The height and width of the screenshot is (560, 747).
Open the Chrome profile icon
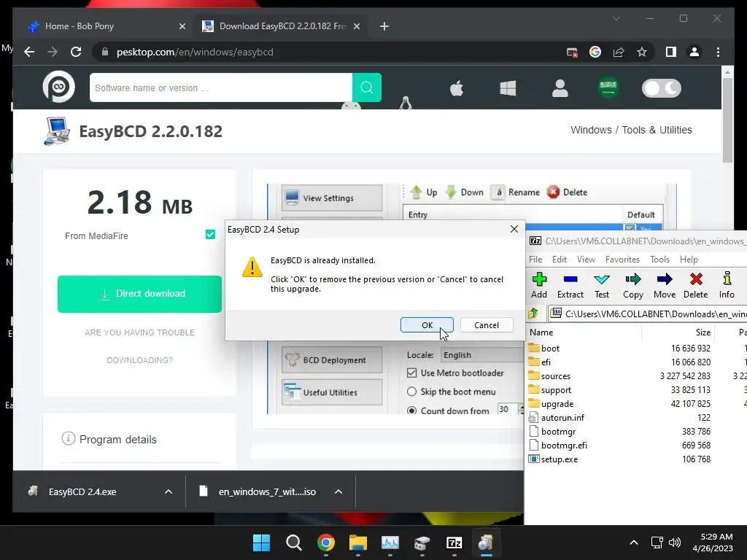click(x=694, y=52)
